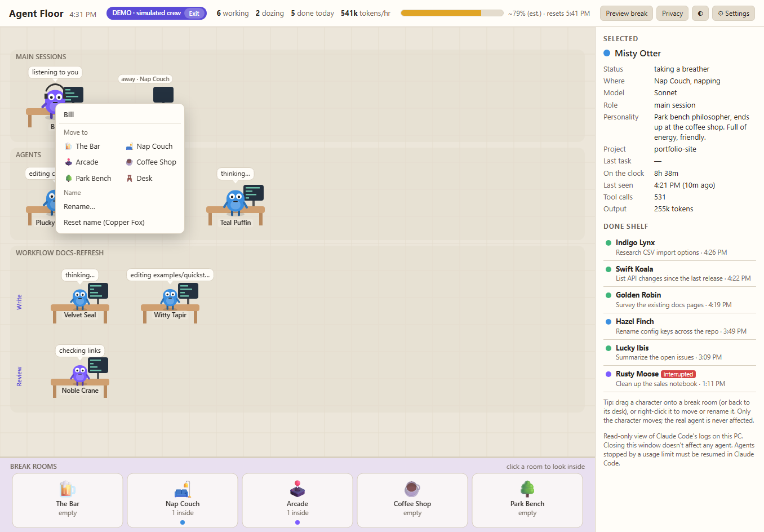Click the 'editing examples/quickst...' bubble
The width and height of the screenshot is (764, 532).
tap(170, 275)
